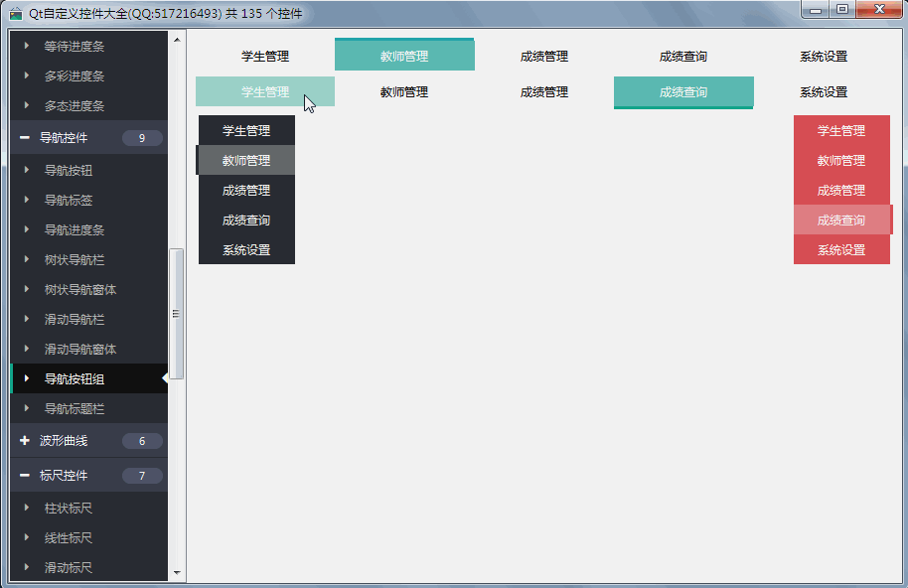908x588 pixels.
Task: Select 成绩查询 in the second button row
Action: [x=683, y=92]
